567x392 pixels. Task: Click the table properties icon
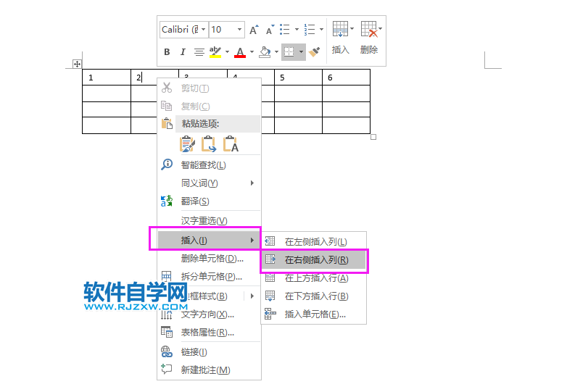click(167, 332)
